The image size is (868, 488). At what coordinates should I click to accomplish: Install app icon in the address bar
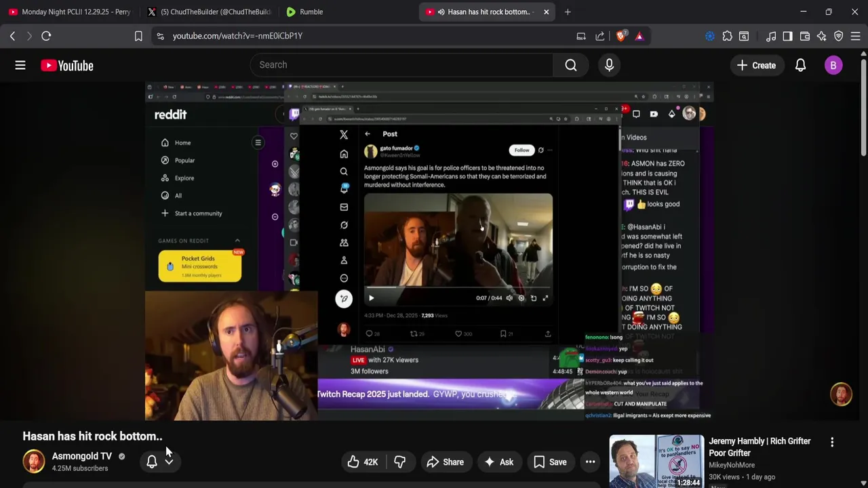[581, 36]
